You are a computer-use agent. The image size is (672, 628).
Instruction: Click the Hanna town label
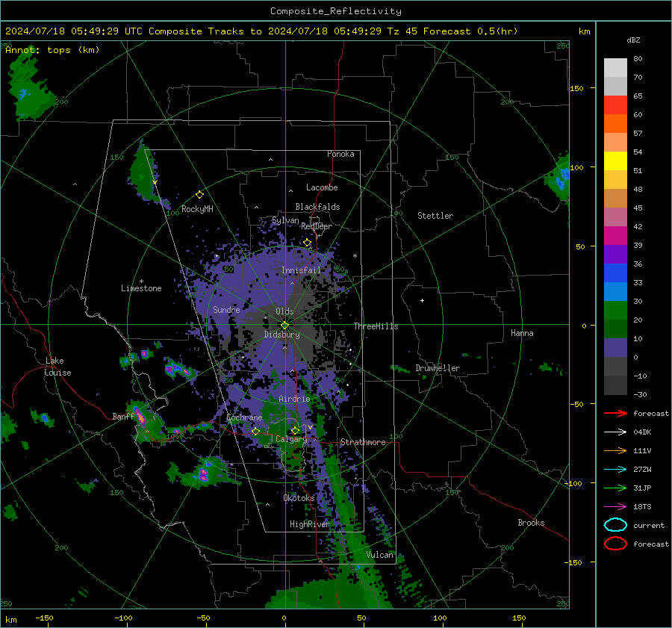click(522, 333)
